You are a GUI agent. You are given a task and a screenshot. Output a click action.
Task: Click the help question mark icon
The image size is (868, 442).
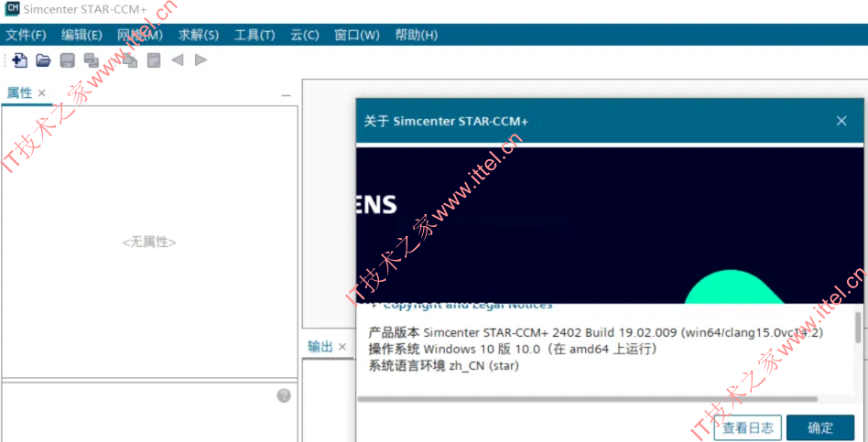[284, 395]
